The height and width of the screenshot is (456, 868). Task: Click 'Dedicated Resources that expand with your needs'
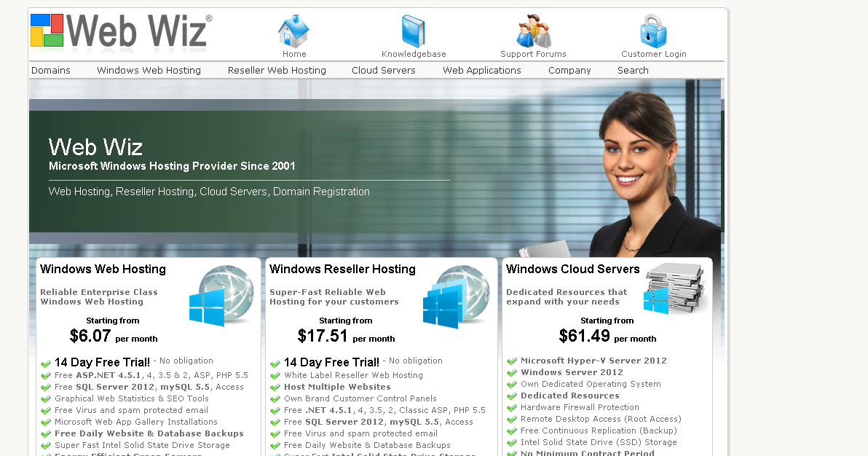coord(567,297)
